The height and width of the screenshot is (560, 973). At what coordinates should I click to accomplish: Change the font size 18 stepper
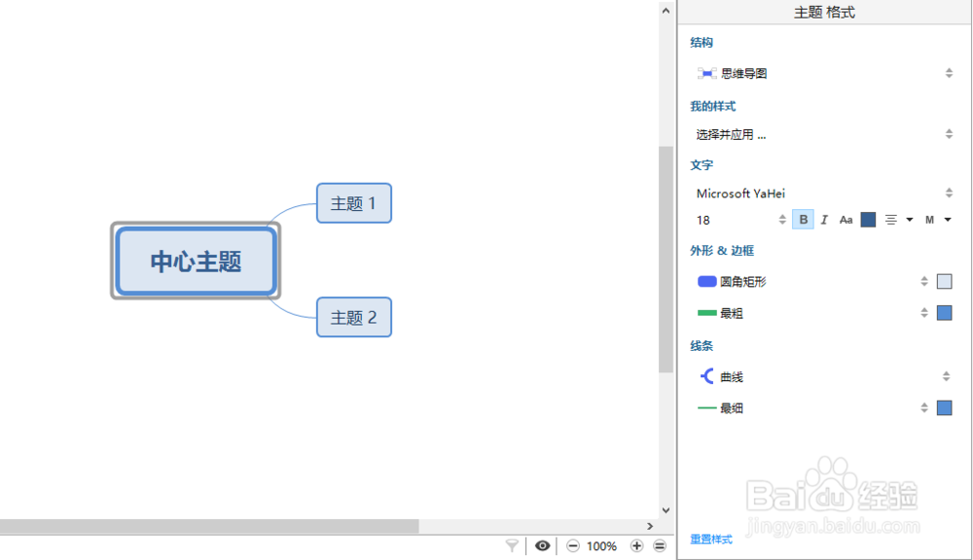[x=782, y=220]
